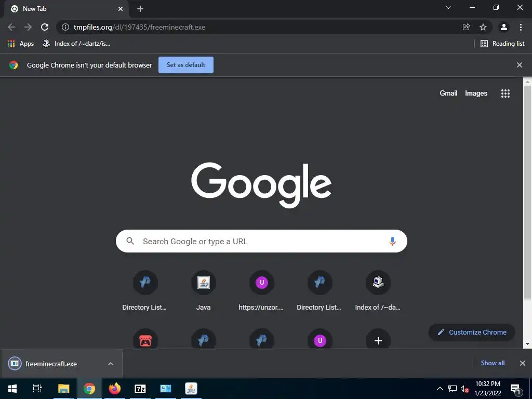
Task: Add a shortcut with the plus tile
Action: (378, 340)
